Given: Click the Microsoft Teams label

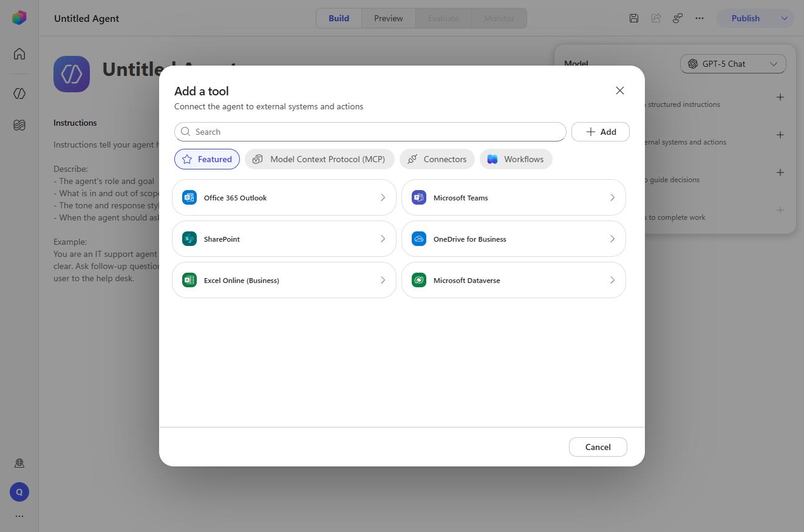Looking at the screenshot, I should tap(461, 198).
